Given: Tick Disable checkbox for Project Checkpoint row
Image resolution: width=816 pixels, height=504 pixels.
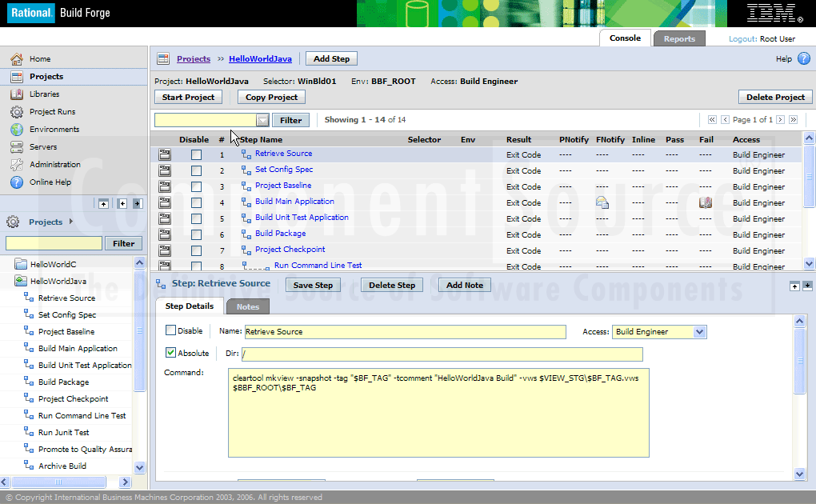Looking at the screenshot, I should coord(196,250).
